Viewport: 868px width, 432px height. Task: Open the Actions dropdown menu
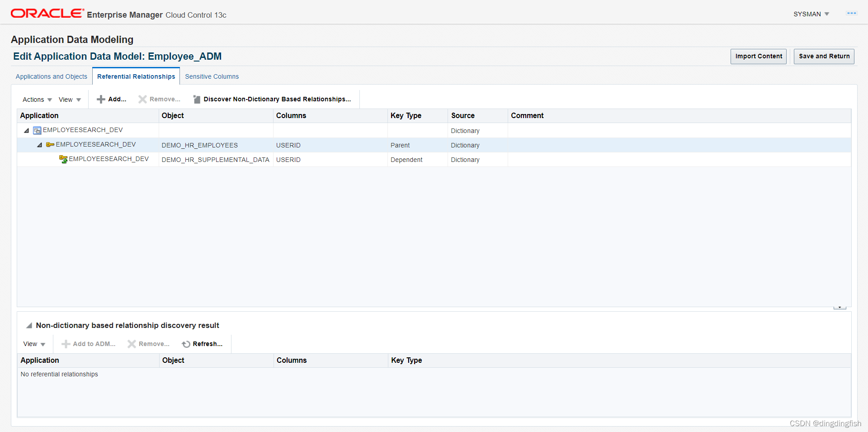pyautogui.click(x=37, y=100)
